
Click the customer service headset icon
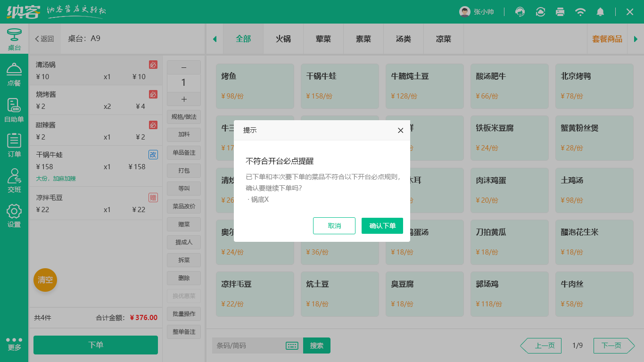520,12
